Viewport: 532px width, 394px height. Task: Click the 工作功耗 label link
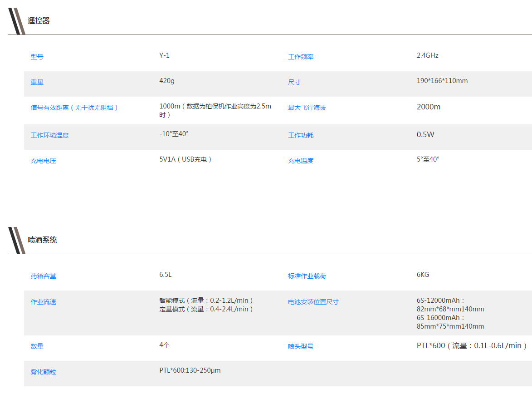(x=301, y=135)
